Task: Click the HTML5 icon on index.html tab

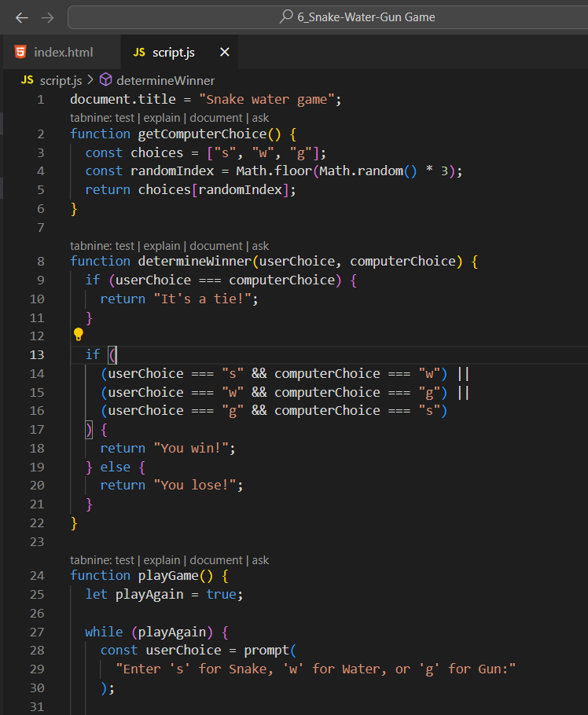Action: point(20,52)
